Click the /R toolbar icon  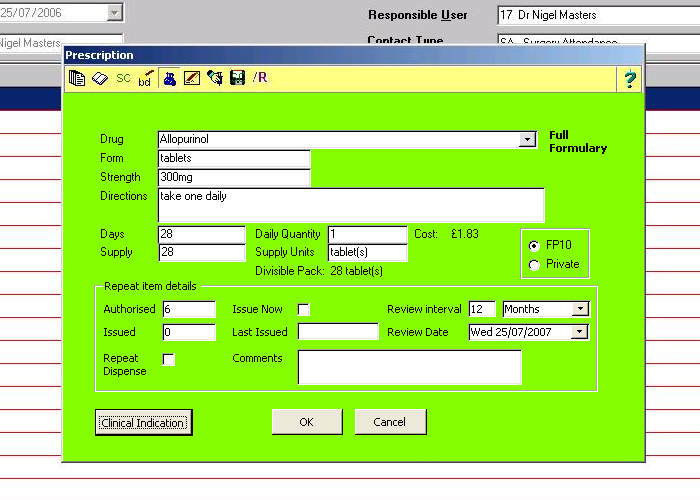click(260, 78)
